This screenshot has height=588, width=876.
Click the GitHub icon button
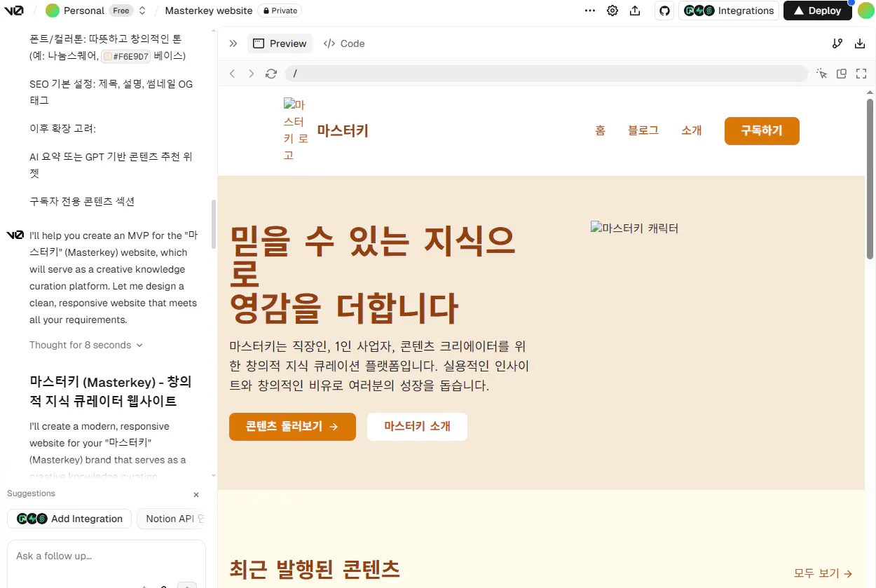click(664, 11)
